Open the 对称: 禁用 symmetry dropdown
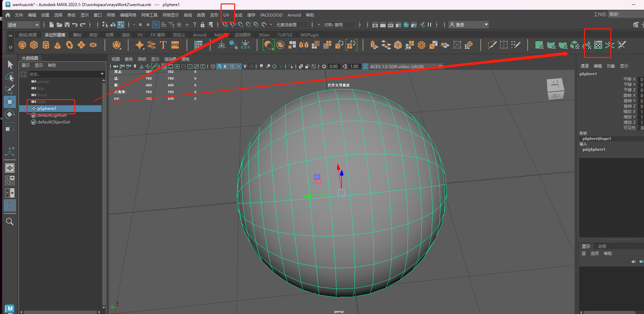This screenshot has width=644, height=314. [x=339, y=25]
